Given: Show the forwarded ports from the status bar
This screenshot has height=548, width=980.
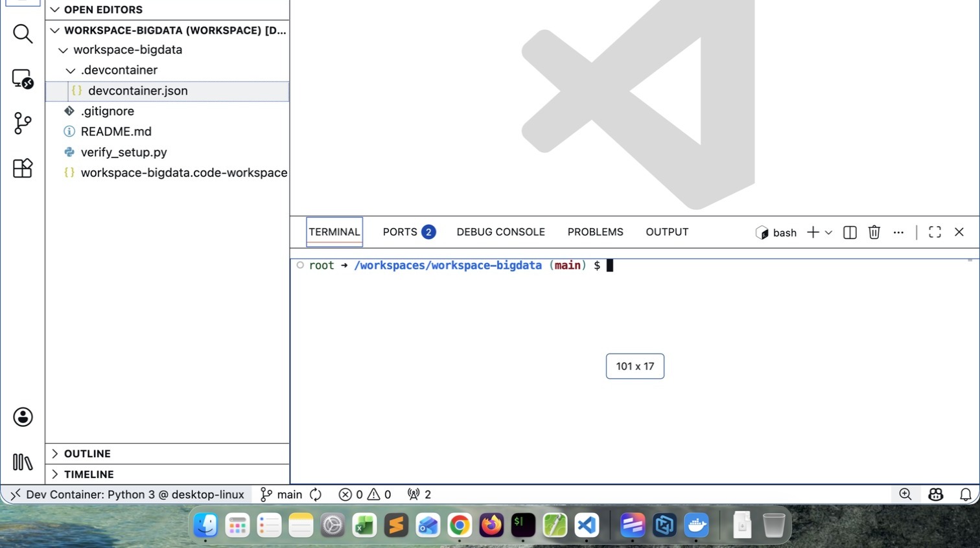Looking at the screenshot, I should coord(419,494).
